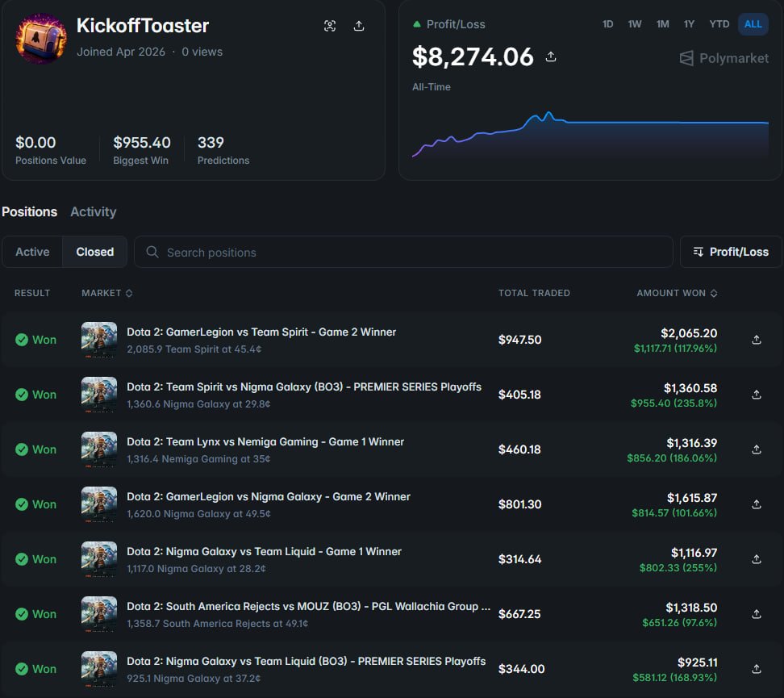Screen dimensions: 784x698
Task: Share the Team Spirit vs Nigma Galaxy BO3 position
Action: (757, 395)
